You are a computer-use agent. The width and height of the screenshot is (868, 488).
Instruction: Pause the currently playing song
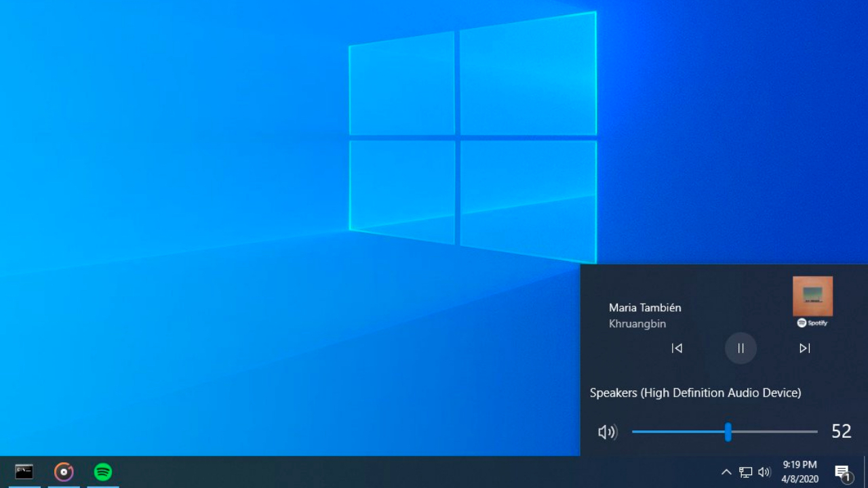[x=741, y=348]
